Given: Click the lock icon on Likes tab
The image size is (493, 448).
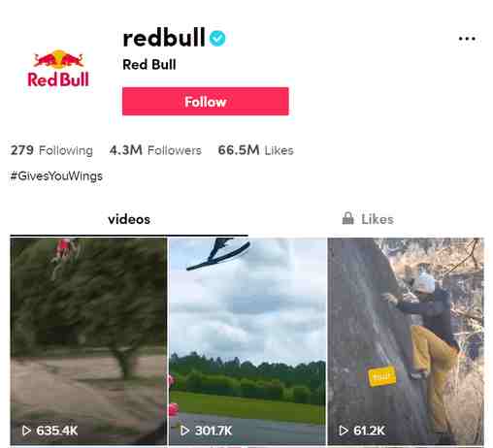Looking at the screenshot, I should coord(348,219).
